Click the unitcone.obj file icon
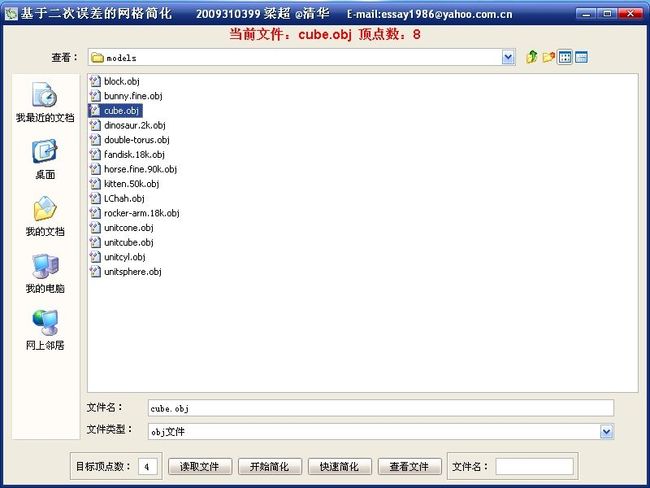The width and height of the screenshot is (650, 488). (x=95, y=228)
